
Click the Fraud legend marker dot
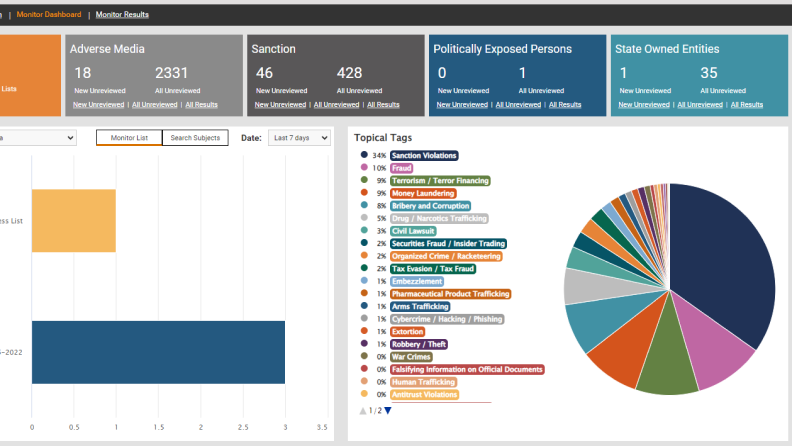click(363, 168)
